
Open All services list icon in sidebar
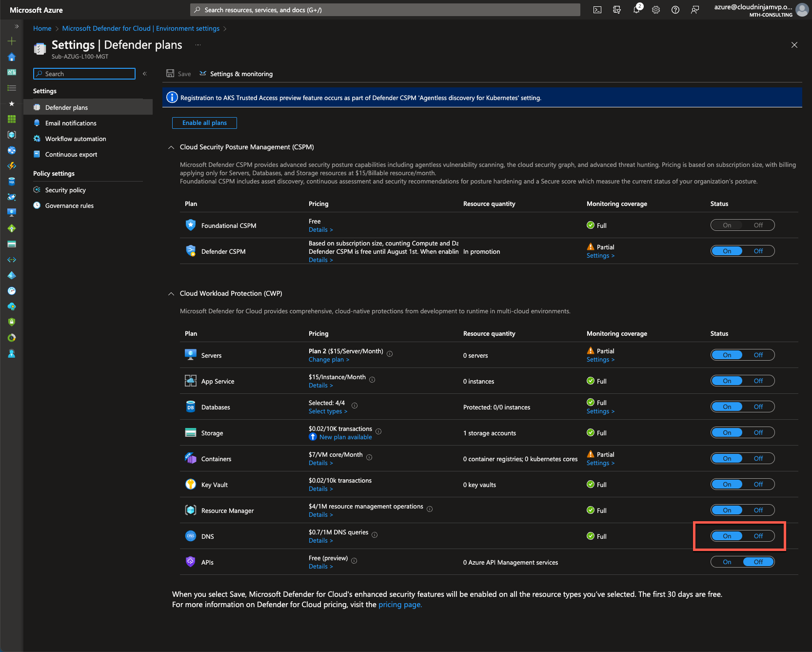point(12,88)
